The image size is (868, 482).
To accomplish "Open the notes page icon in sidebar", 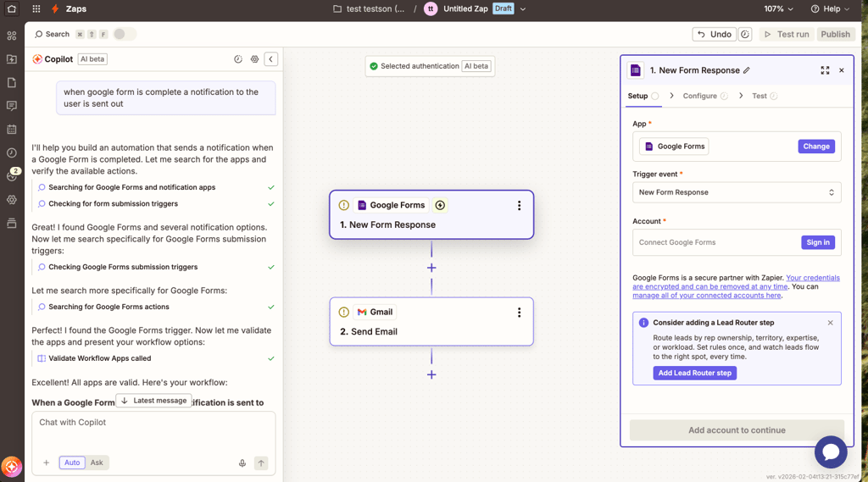I will click(12, 82).
